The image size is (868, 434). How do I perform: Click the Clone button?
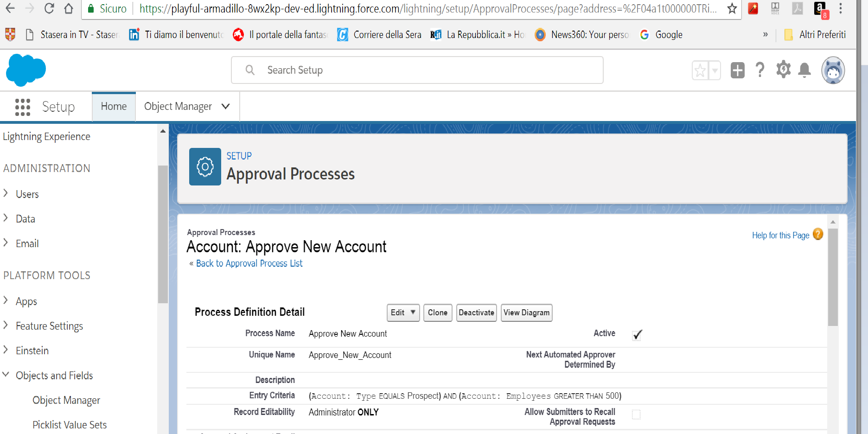pos(438,313)
